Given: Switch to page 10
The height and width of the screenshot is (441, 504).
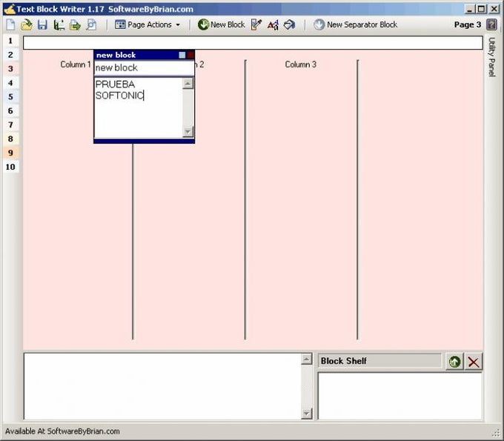Looking at the screenshot, I should 10,167.
